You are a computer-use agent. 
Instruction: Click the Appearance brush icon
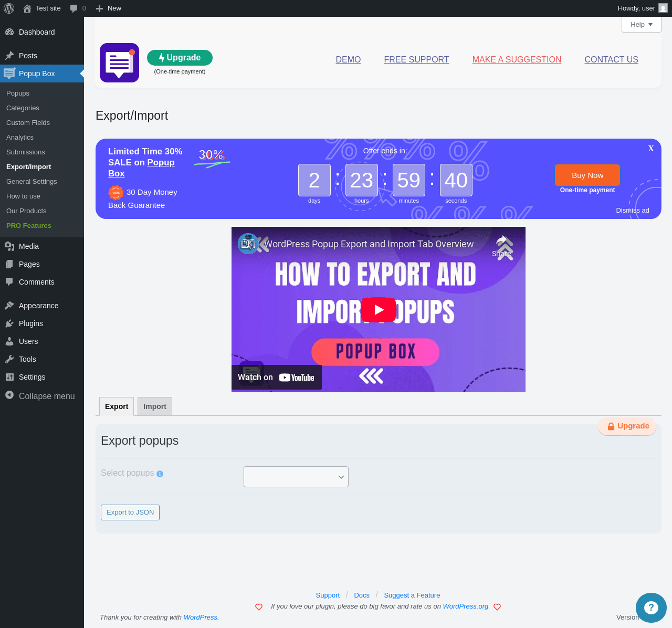9,306
